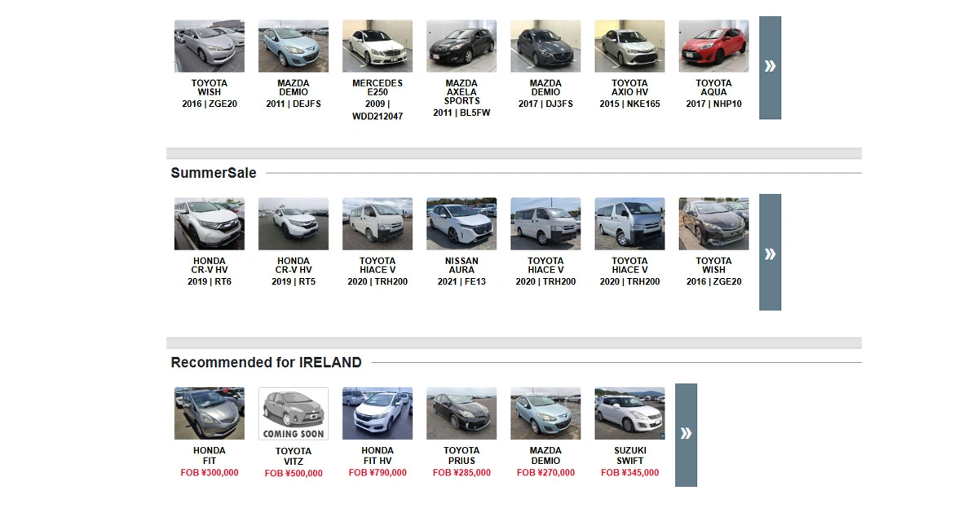
Task: Click the TOYOTA AXIO HV title link
Action: pos(629,88)
